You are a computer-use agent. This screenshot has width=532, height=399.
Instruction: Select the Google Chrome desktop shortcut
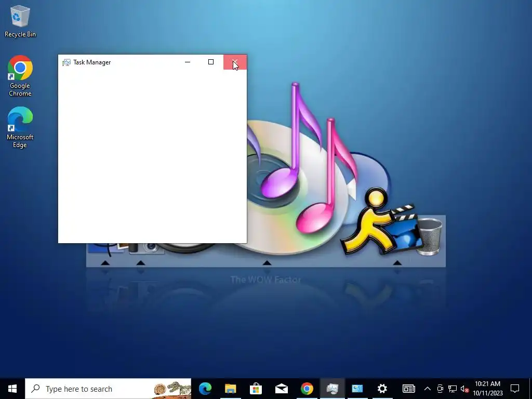click(x=20, y=76)
